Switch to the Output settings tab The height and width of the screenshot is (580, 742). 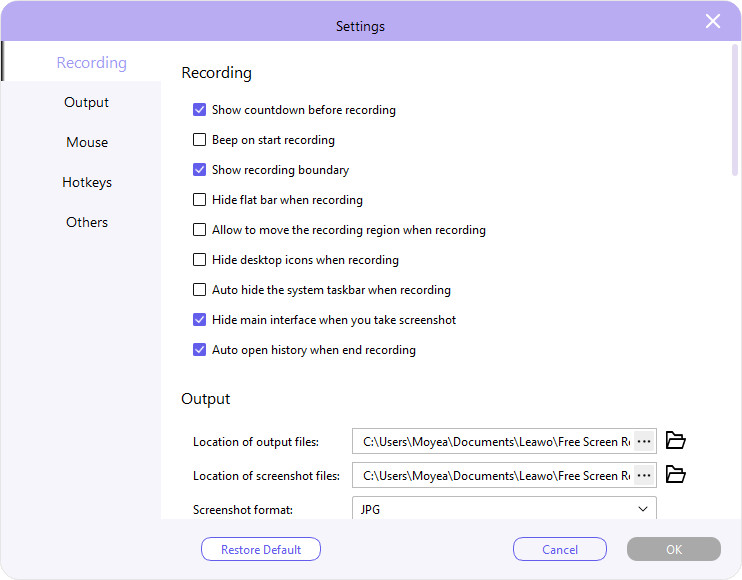click(86, 102)
